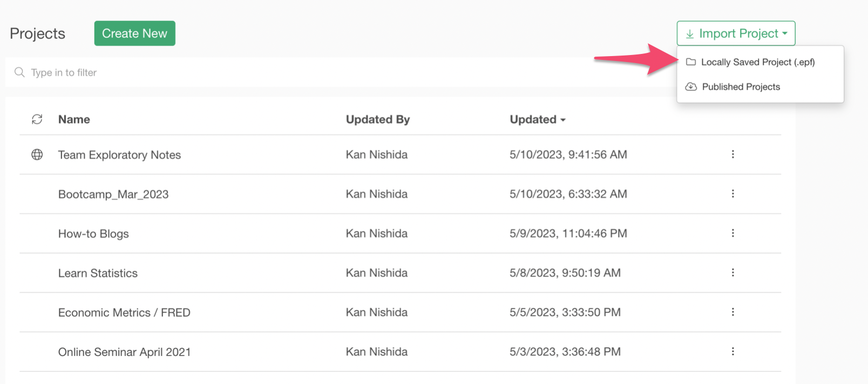868x384 pixels.
Task: Select Locally Saved Project (.epf) option
Action: pyautogui.click(x=757, y=62)
